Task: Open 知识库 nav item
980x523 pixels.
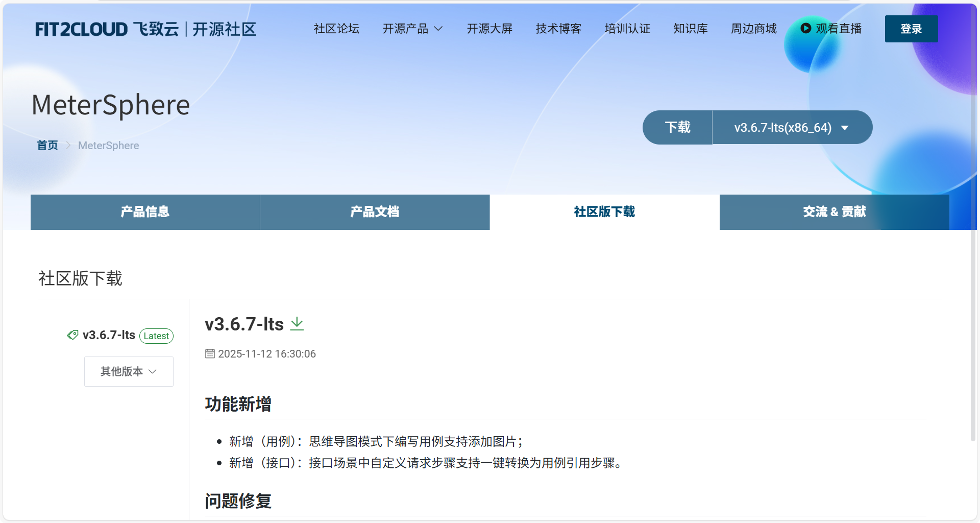Action: (691, 29)
